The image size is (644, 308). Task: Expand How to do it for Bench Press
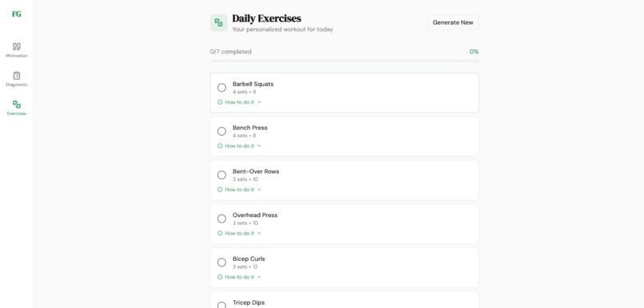(x=239, y=145)
